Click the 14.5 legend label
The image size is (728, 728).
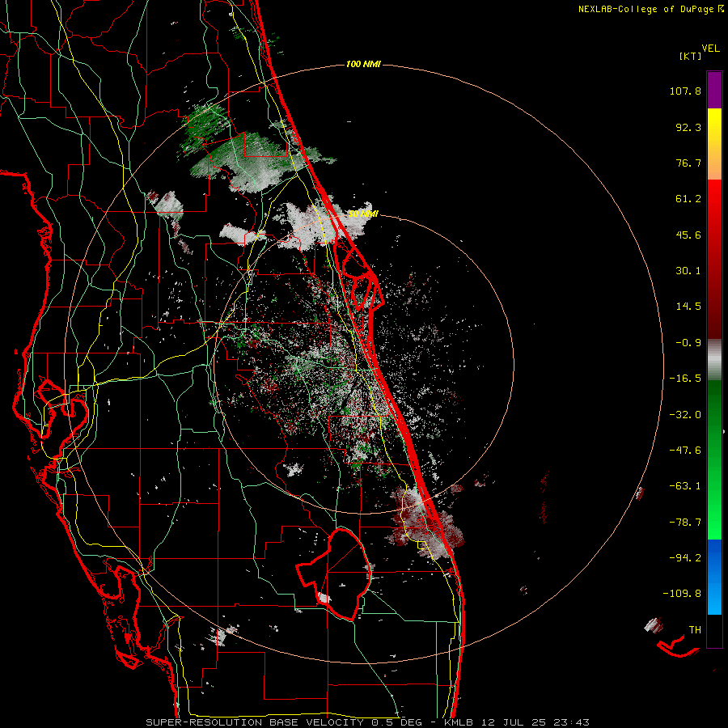688,307
